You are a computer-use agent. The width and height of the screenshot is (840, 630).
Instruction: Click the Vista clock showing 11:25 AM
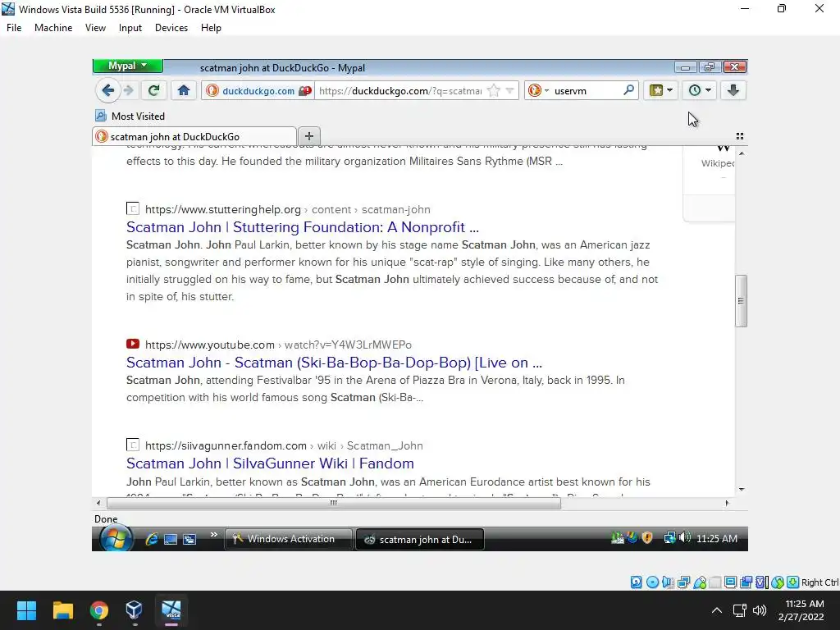point(717,539)
